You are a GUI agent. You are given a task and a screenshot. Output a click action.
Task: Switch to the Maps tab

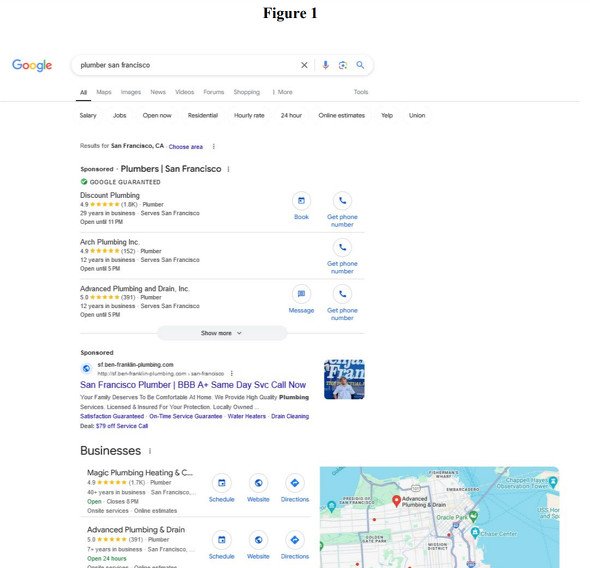click(x=104, y=92)
